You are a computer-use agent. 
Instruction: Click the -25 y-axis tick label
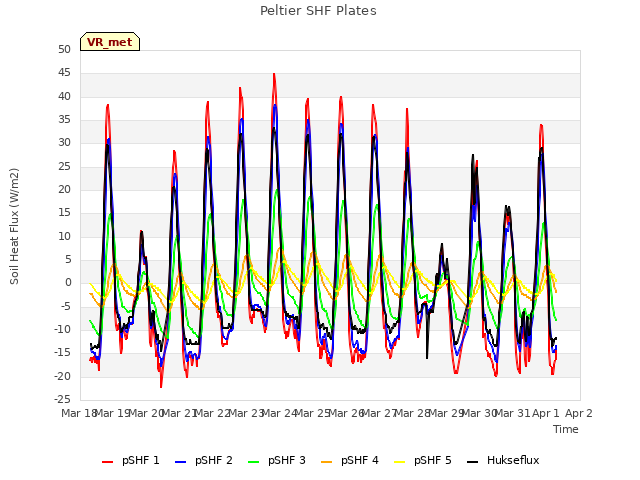pyautogui.click(x=62, y=399)
